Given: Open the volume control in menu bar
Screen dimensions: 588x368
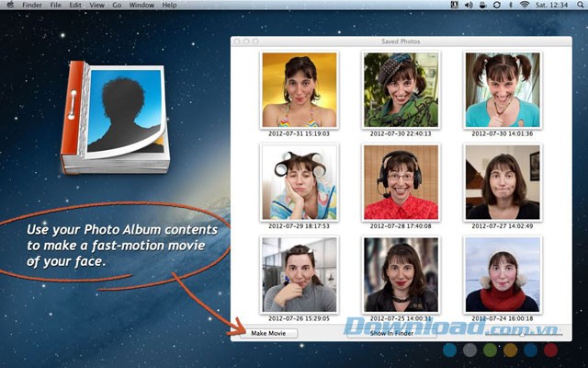Looking at the screenshot, I should click(x=469, y=5).
